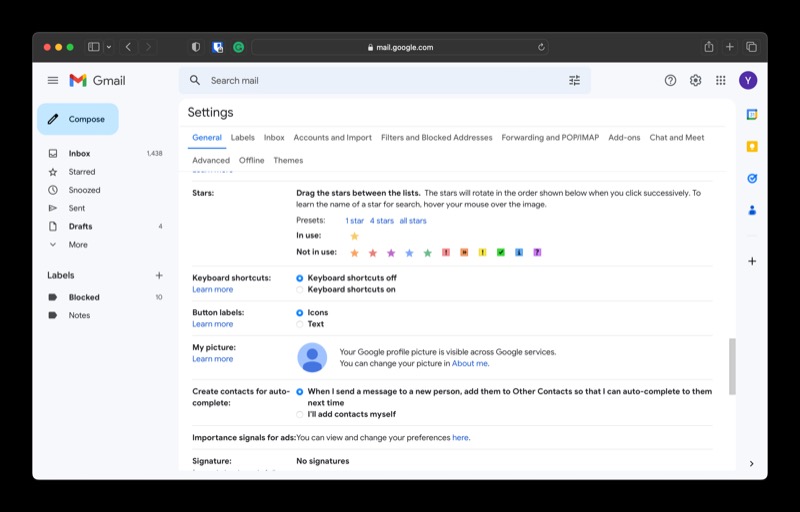The height and width of the screenshot is (512, 800).
Task: Click Safari's shield privacy report icon
Action: click(x=196, y=47)
